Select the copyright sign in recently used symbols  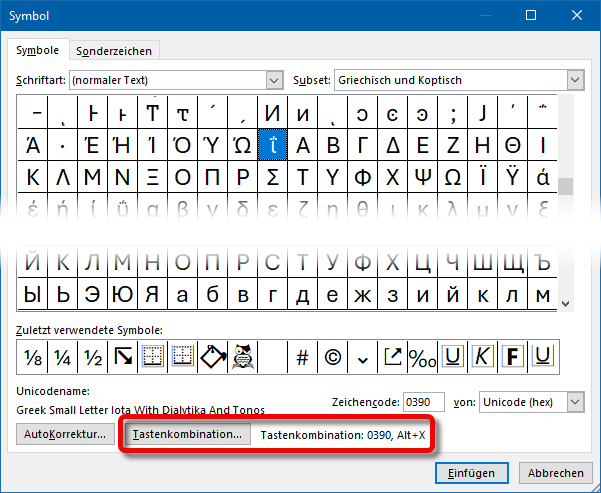click(x=332, y=357)
